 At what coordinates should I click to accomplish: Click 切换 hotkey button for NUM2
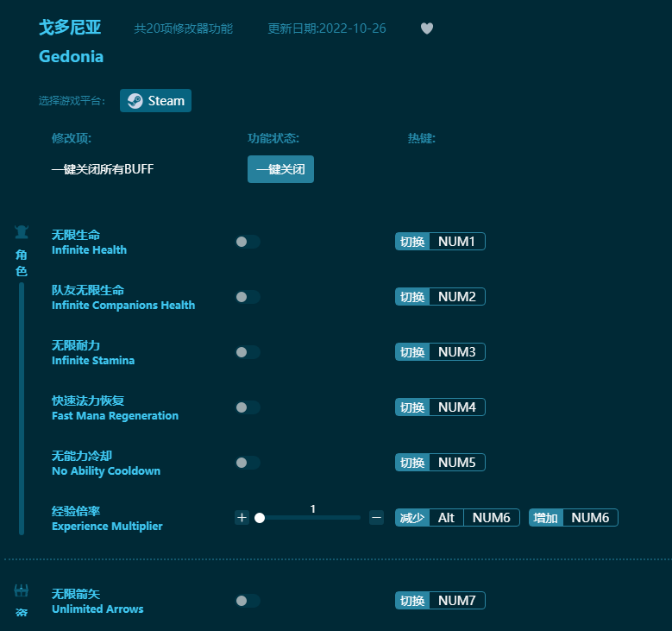pyautogui.click(x=412, y=297)
